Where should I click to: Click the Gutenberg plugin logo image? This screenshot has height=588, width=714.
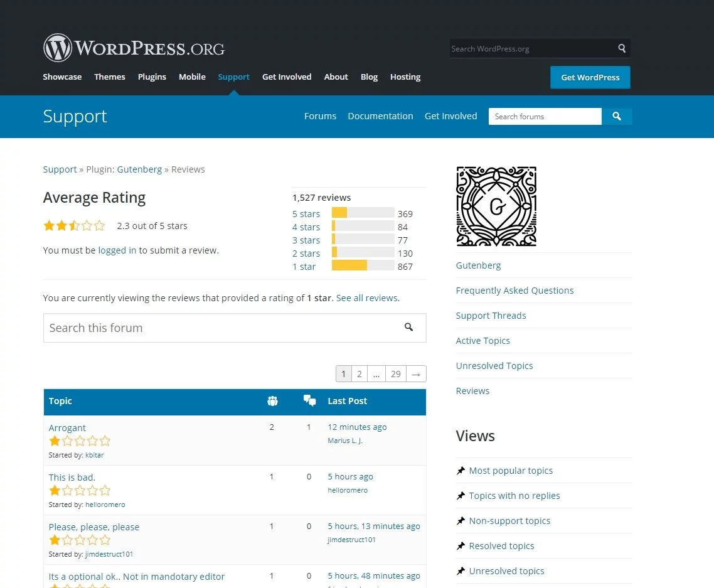click(x=496, y=206)
